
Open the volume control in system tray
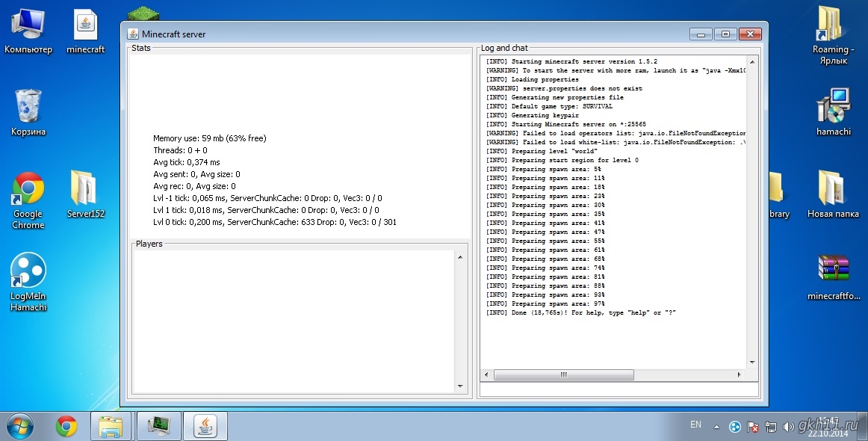tap(788, 427)
